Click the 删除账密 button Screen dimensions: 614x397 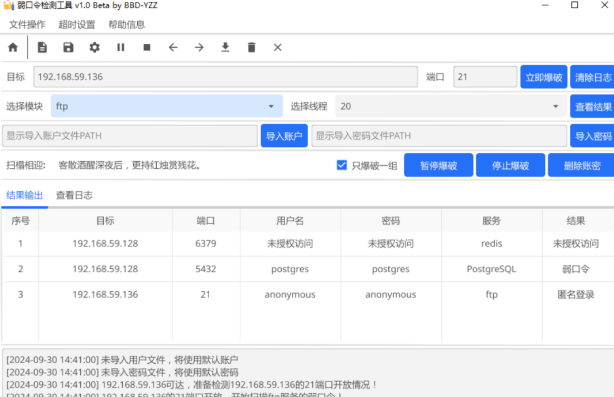[x=581, y=165]
